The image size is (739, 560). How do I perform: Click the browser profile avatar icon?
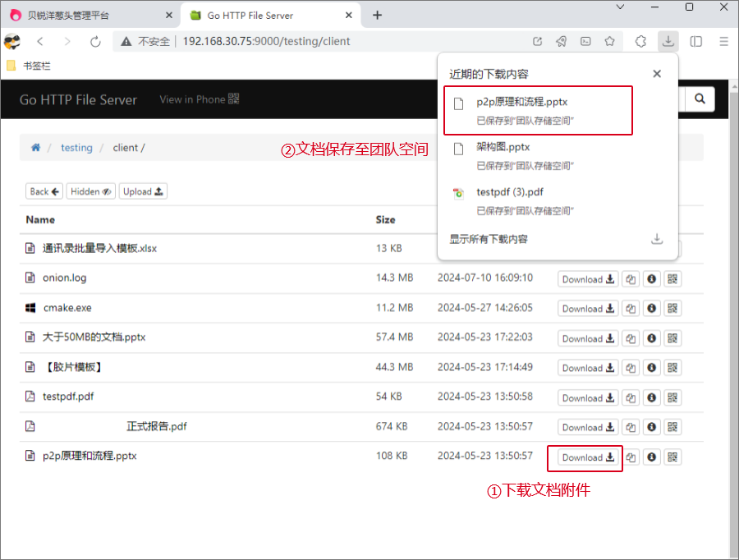(12, 42)
